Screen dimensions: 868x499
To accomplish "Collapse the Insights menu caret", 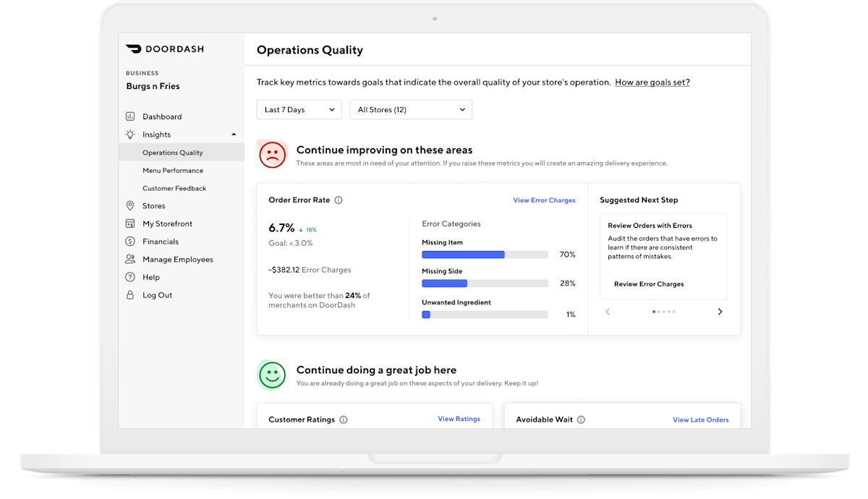I will click(234, 135).
